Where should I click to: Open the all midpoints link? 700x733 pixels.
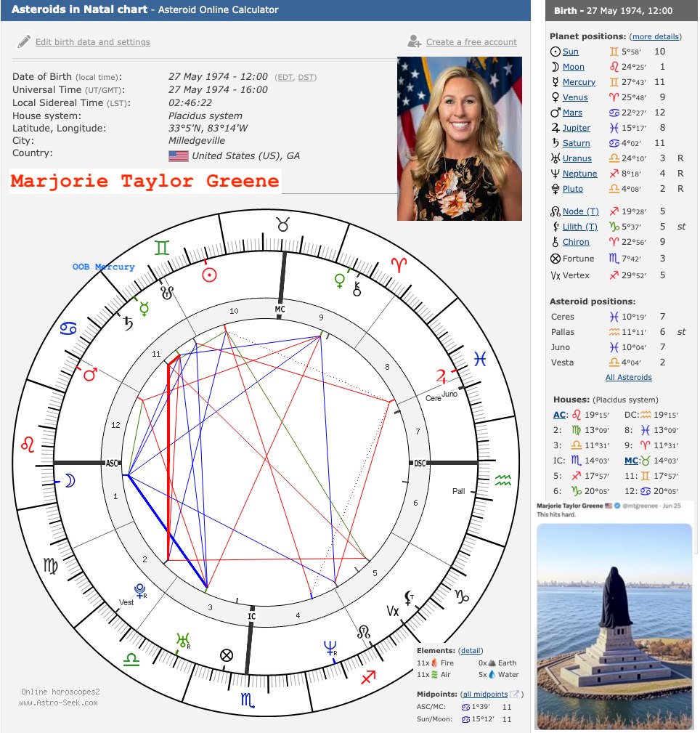click(485, 694)
